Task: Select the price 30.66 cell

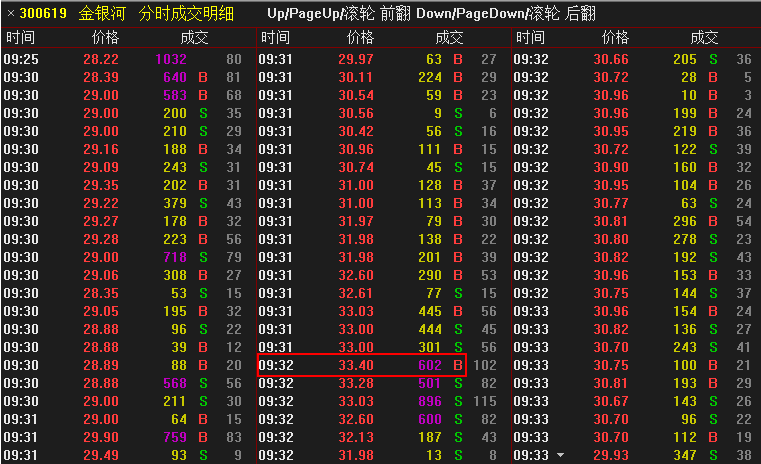Action: click(x=611, y=59)
